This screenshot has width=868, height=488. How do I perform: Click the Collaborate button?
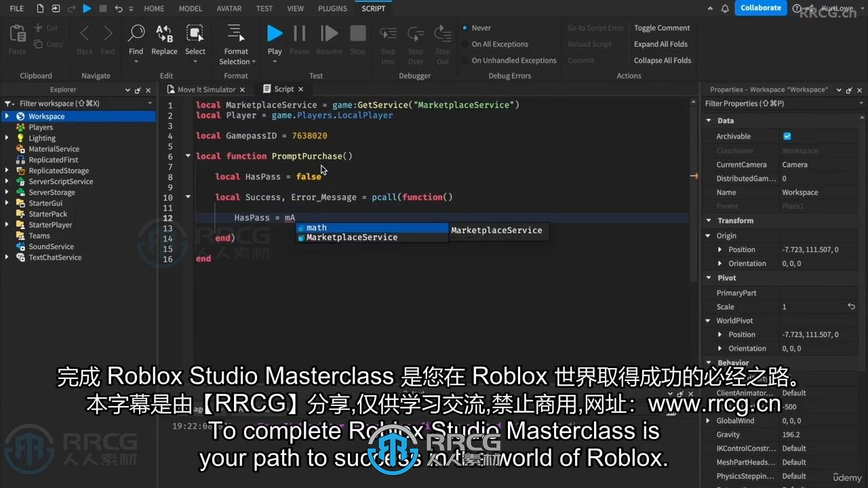pos(760,8)
